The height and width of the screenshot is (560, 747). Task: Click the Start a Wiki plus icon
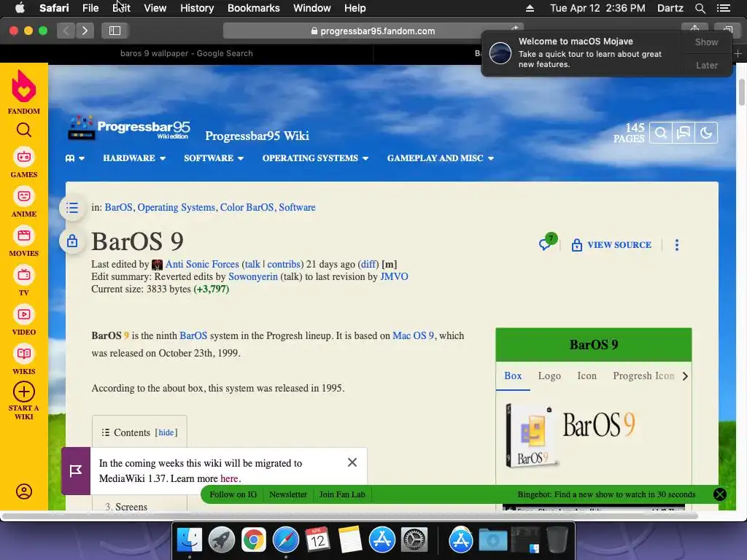coord(24,392)
